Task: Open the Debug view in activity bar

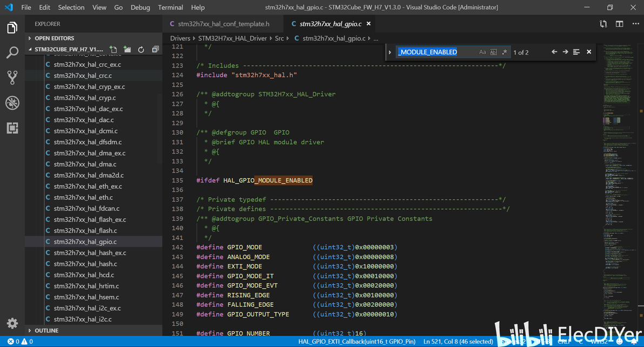Action: point(12,103)
